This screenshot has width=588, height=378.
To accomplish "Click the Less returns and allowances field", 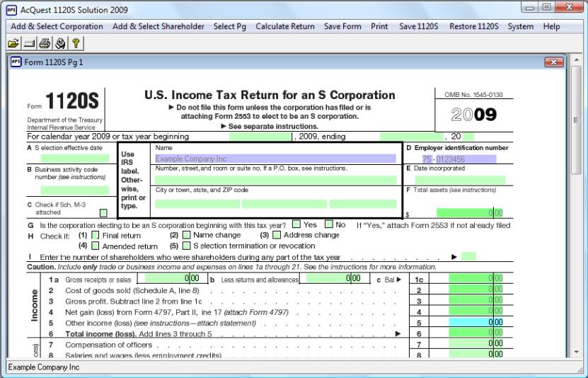I will pyautogui.click(x=334, y=278).
